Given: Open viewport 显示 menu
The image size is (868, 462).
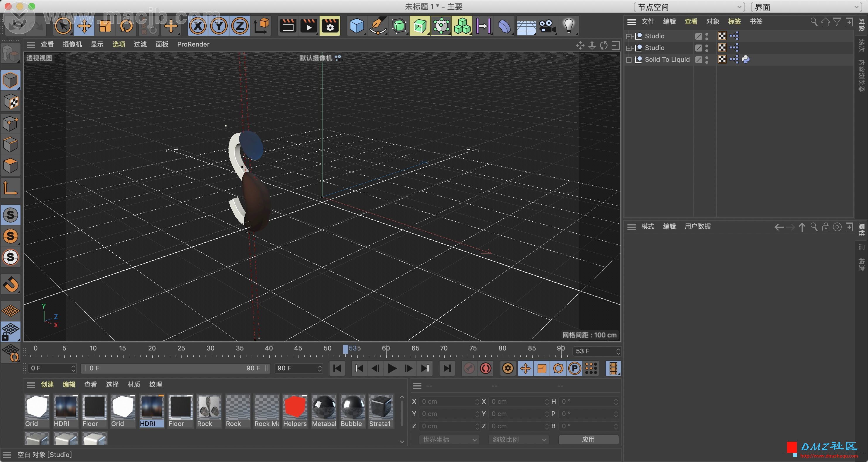Looking at the screenshot, I should [x=97, y=45].
